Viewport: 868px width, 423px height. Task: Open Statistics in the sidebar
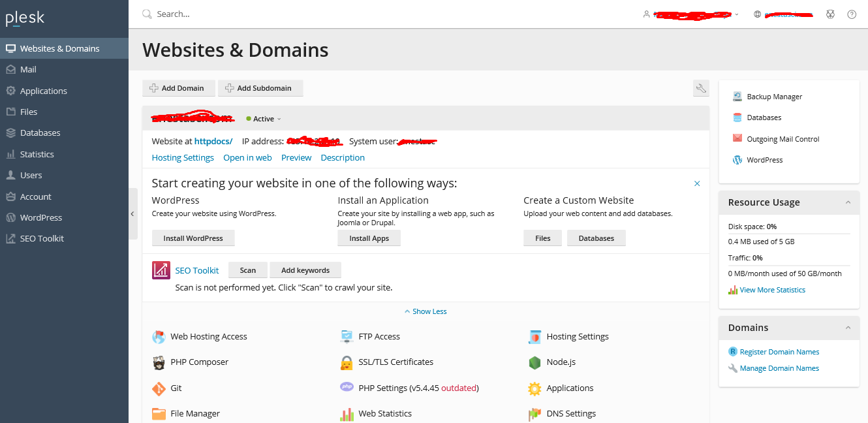(64, 154)
